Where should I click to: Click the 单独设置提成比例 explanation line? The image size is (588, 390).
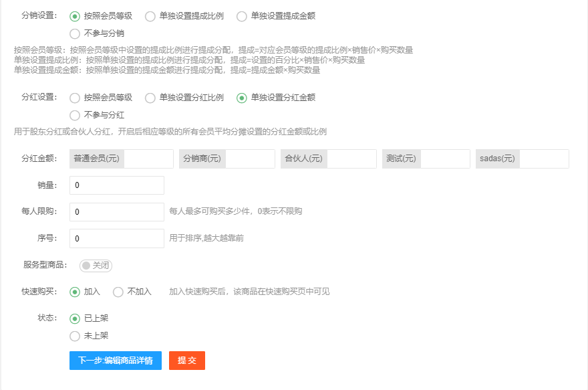coord(189,60)
